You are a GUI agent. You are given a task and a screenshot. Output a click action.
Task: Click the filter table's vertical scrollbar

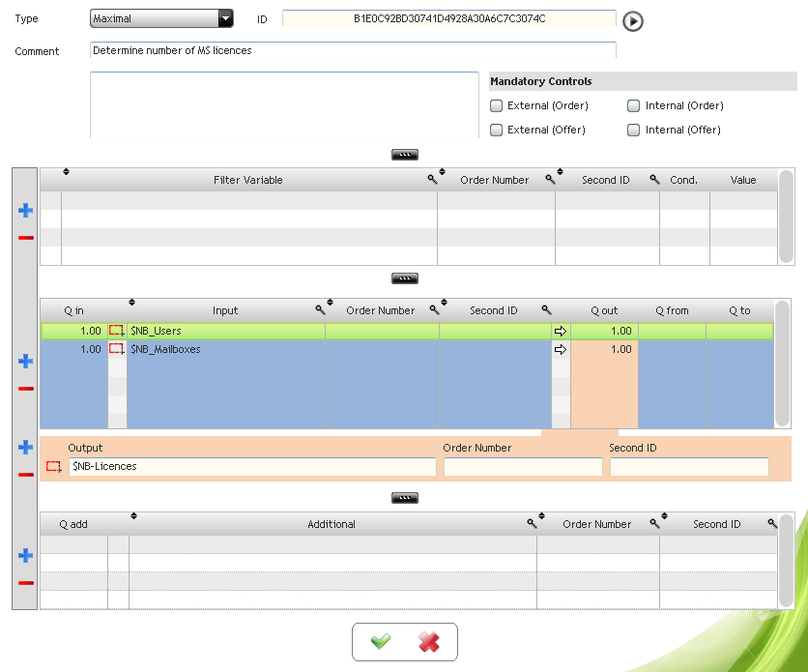pos(786,217)
